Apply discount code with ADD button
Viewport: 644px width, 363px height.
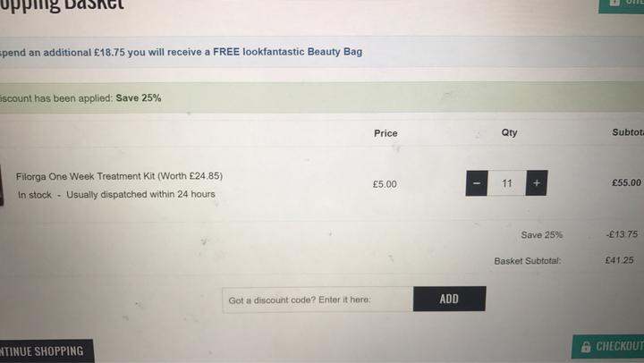[x=449, y=299]
